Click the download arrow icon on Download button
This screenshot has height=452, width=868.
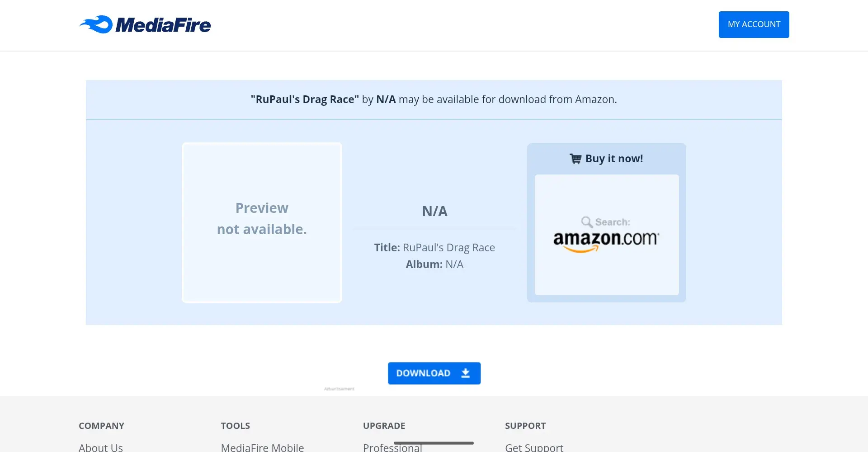tap(465, 373)
